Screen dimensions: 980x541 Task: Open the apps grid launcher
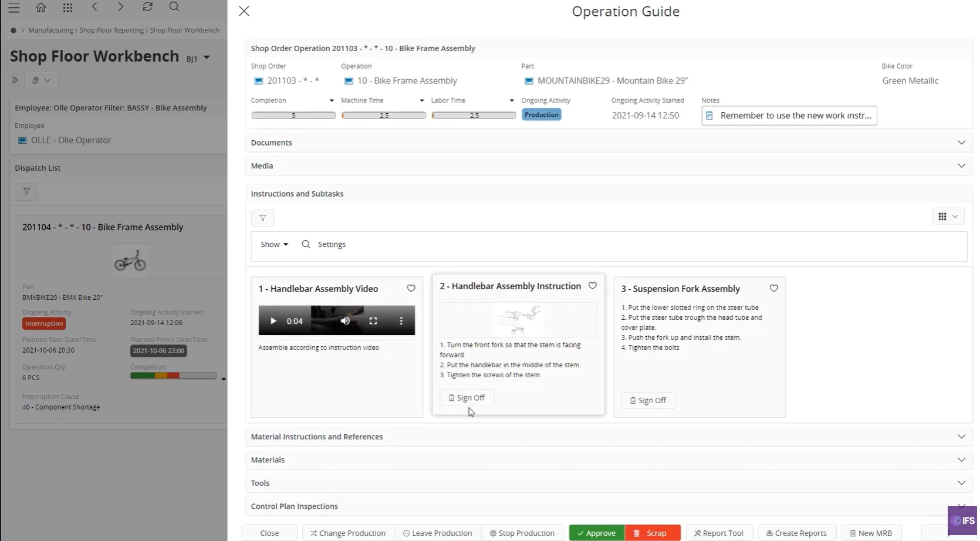[67, 8]
